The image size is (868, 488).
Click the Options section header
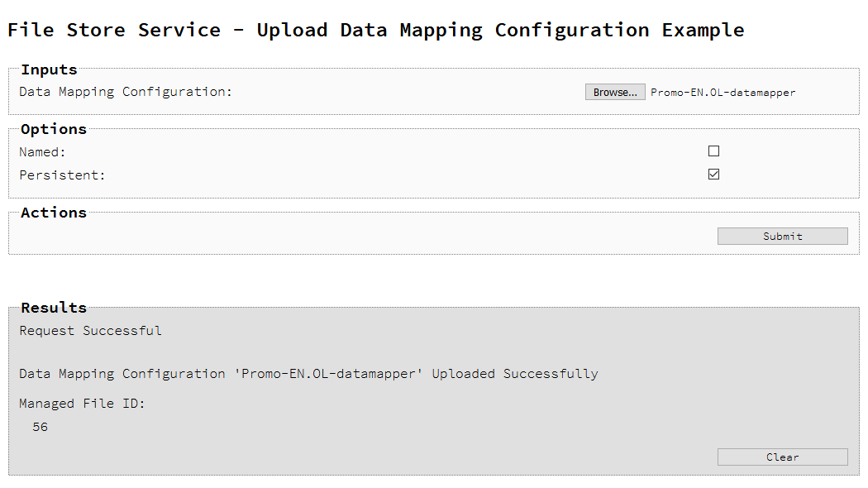(53, 129)
